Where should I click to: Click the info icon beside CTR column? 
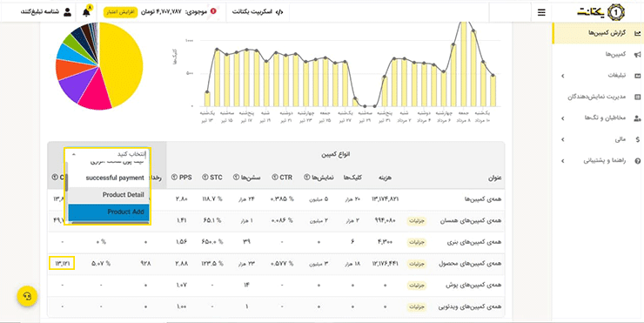tap(274, 178)
